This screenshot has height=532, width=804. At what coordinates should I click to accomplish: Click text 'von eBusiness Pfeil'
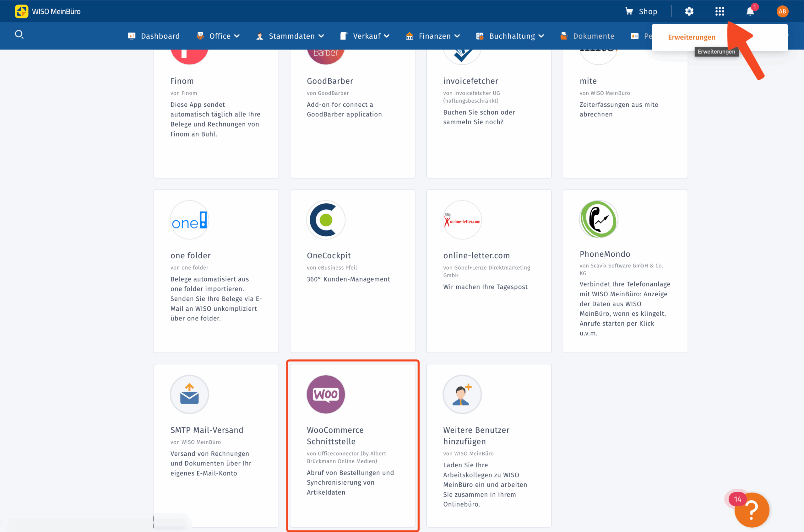(332, 268)
